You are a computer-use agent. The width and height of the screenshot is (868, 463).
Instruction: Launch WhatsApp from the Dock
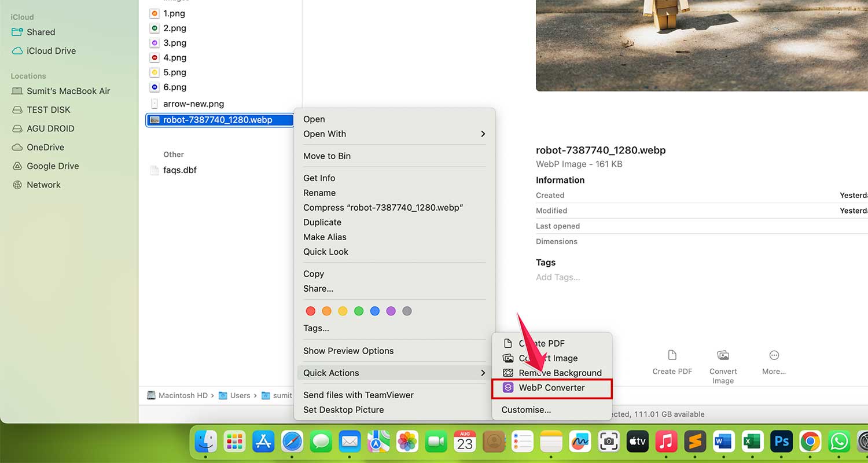(x=838, y=442)
